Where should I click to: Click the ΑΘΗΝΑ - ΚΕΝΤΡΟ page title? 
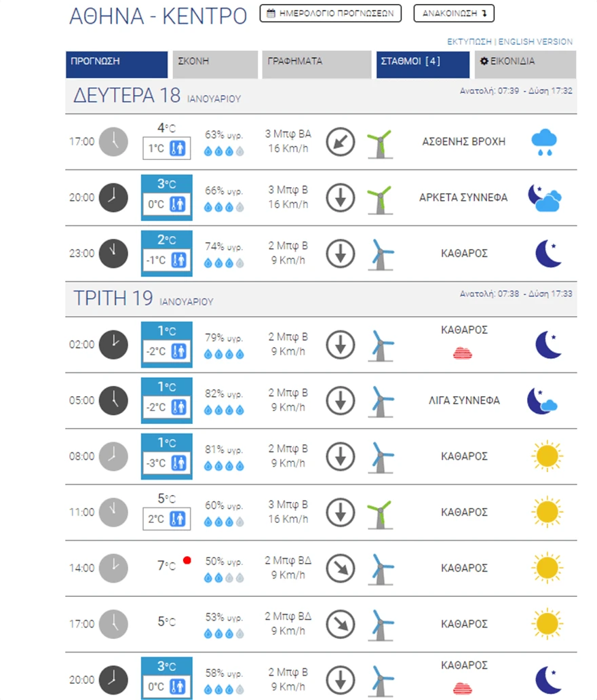(x=156, y=16)
